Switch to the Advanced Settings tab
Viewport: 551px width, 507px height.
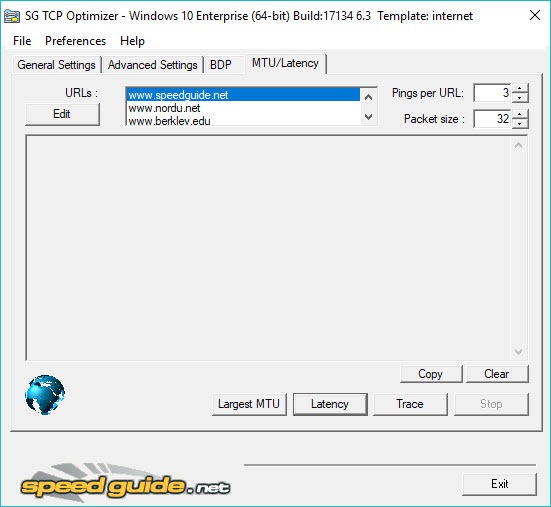click(x=153, y=65)
